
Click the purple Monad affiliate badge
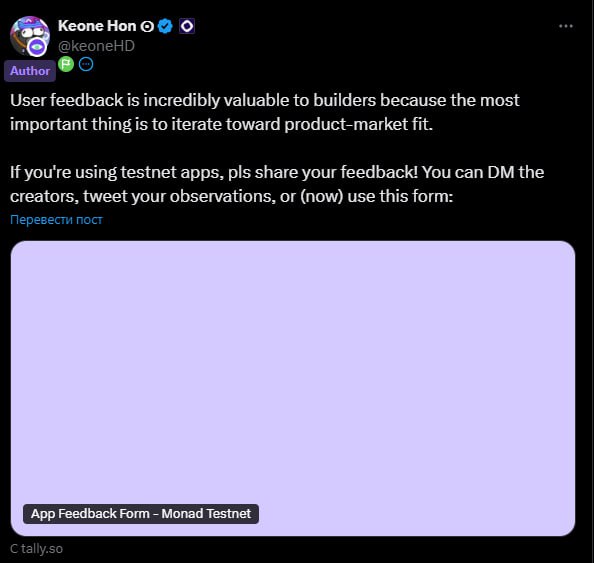click(187, 26)
